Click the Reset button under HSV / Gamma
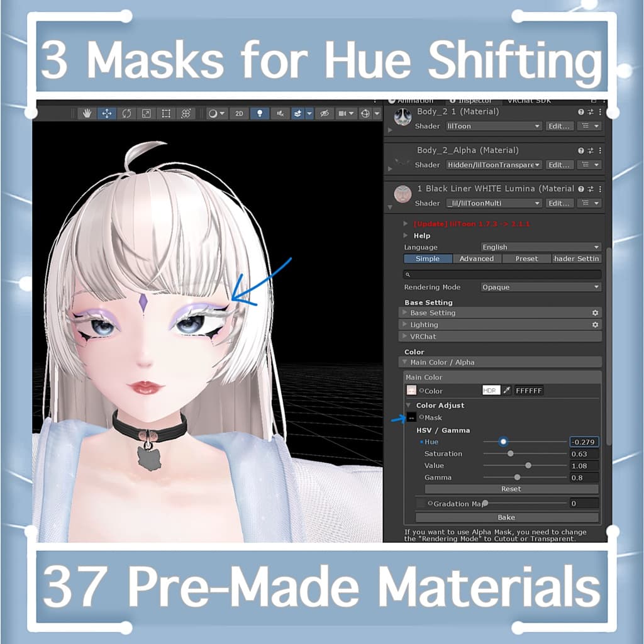Viewport: 644px width, 644px height. (x=511, y=489)
